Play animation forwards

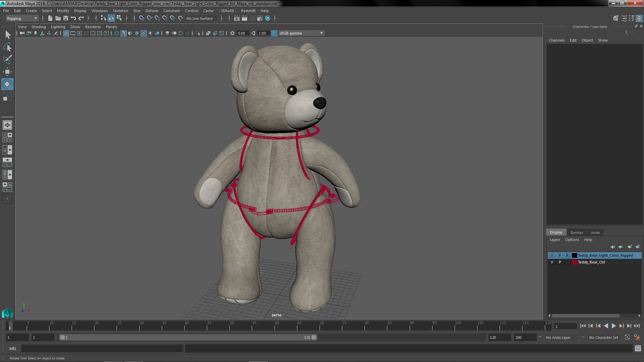(613, 326)
